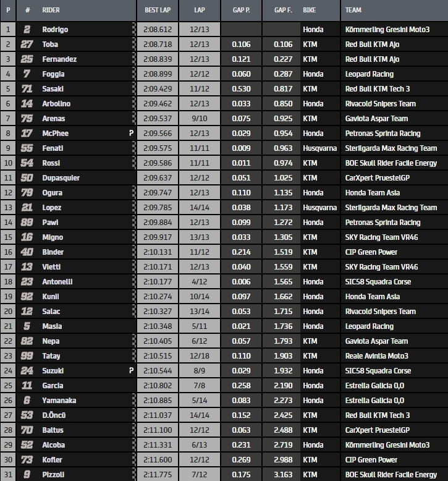Click the number 75 badge beside Arenas
This screenshot has height=481, width=448.
(x=27, y=118)
